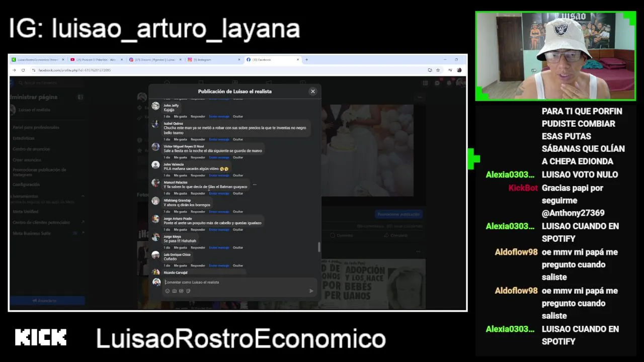Click Ocultar under Jorge Moya's comment
644x362 pixels.
[x=238, y=248]
